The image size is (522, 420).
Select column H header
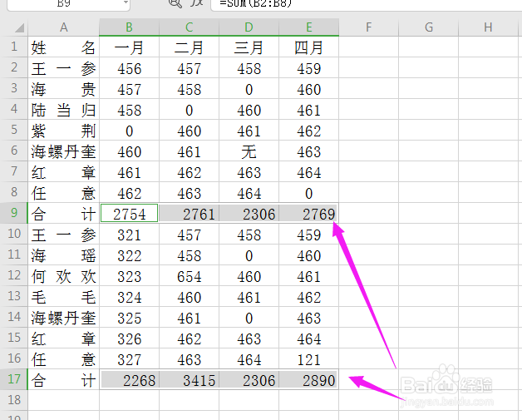[x=488, y=27]
